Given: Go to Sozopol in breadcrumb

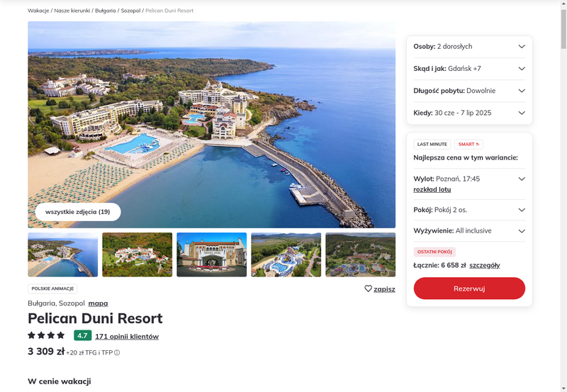Looking at the screenshot, I should point(130,11).
